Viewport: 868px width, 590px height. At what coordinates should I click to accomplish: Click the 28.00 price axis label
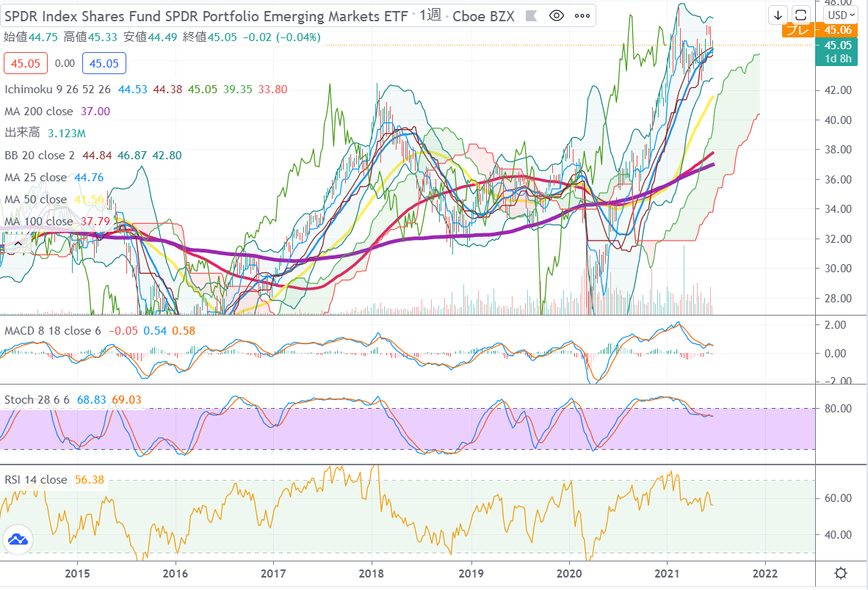(838, 298)
